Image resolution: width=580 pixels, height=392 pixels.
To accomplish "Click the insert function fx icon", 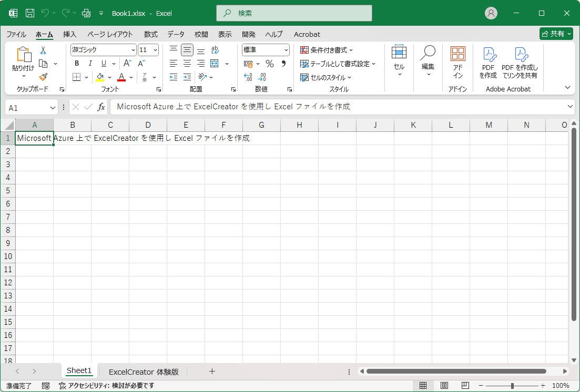I will coord(101,107).
